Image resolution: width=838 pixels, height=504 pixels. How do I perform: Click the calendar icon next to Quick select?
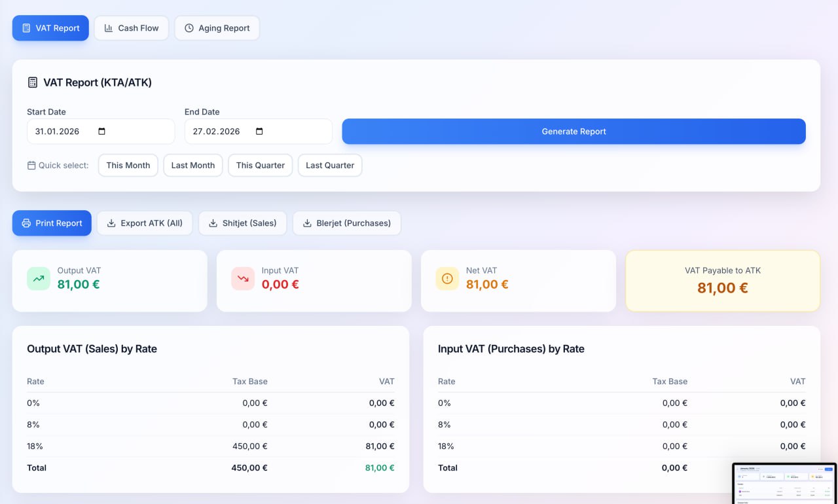31,166
